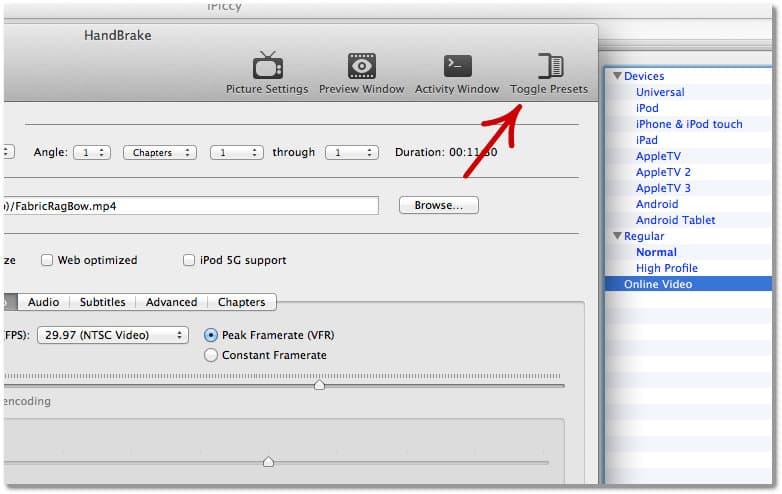This screenshot has width=782, height=494.
Task: Select Constant Framerate radio button
Action: (x=211, y=355)
